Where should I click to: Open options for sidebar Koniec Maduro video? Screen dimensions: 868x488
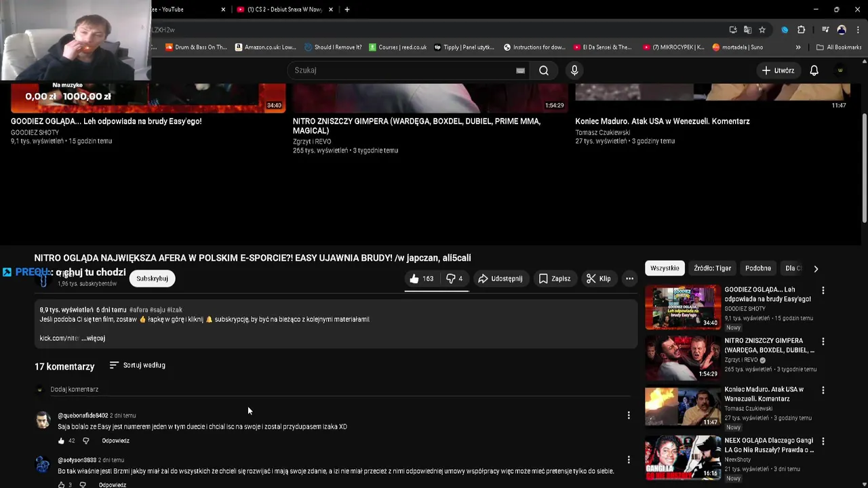823,390
